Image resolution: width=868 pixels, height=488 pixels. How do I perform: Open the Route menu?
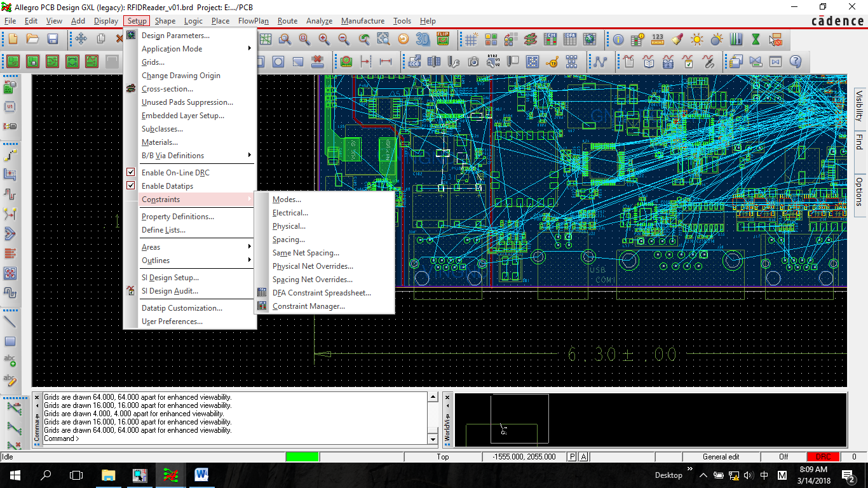(287, 21)
